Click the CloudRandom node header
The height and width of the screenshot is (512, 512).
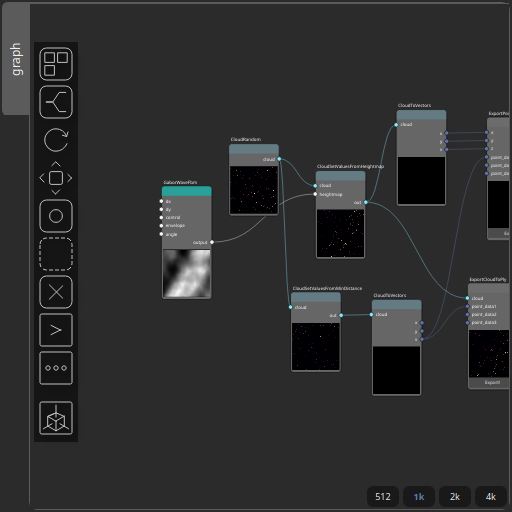(254, 149)
